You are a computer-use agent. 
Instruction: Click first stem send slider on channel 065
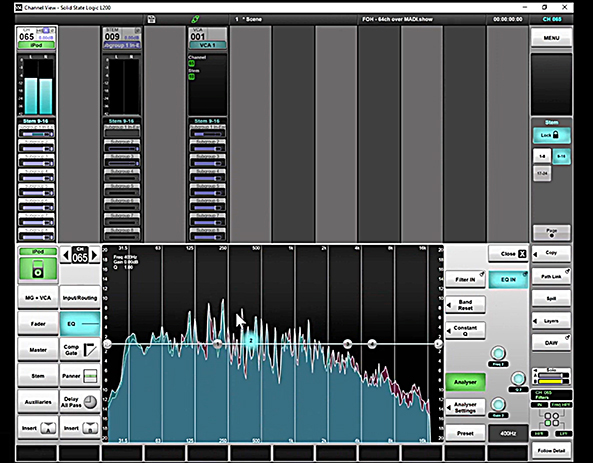[37, 134]
